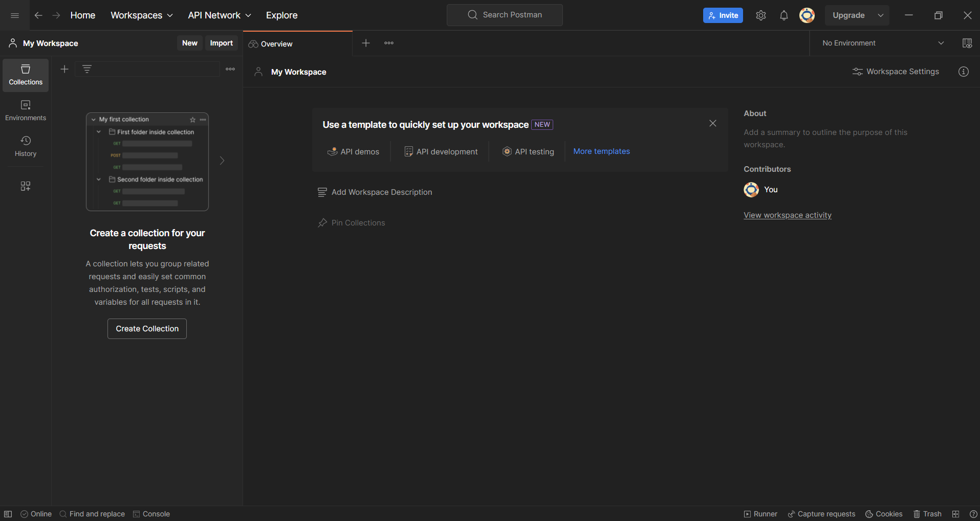Open the Trash
Viewport: 980px width, 521px height.
click(x=927, y=514)
